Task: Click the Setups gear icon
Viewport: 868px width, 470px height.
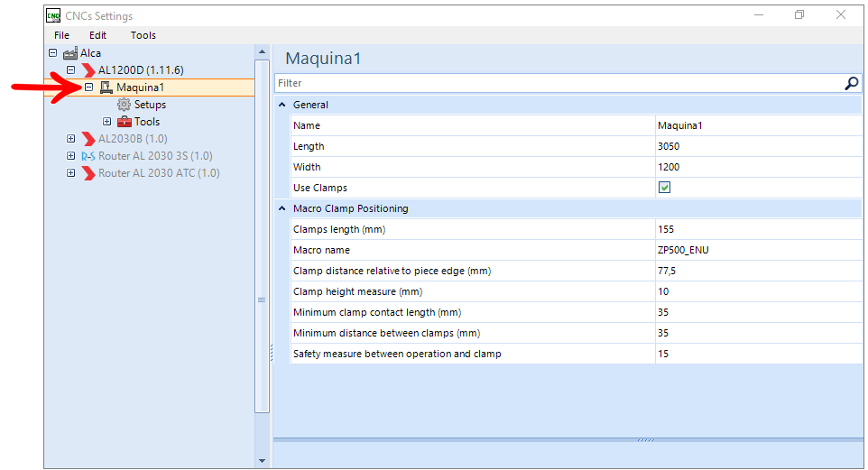Action: 124,105
